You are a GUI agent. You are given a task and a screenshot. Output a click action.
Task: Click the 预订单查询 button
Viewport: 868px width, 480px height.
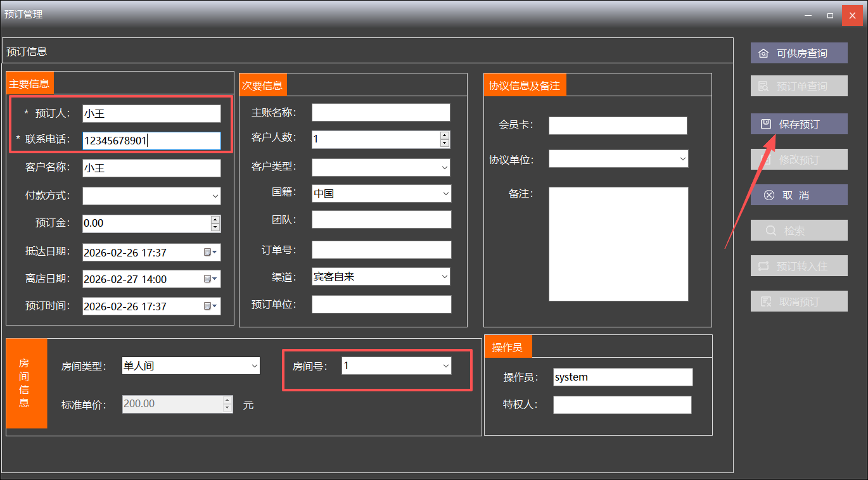pyautogui.click(x=799, y=86)
